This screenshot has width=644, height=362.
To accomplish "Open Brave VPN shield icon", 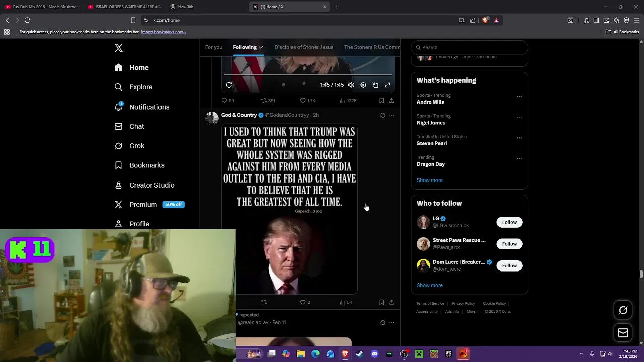I will 626,20.
